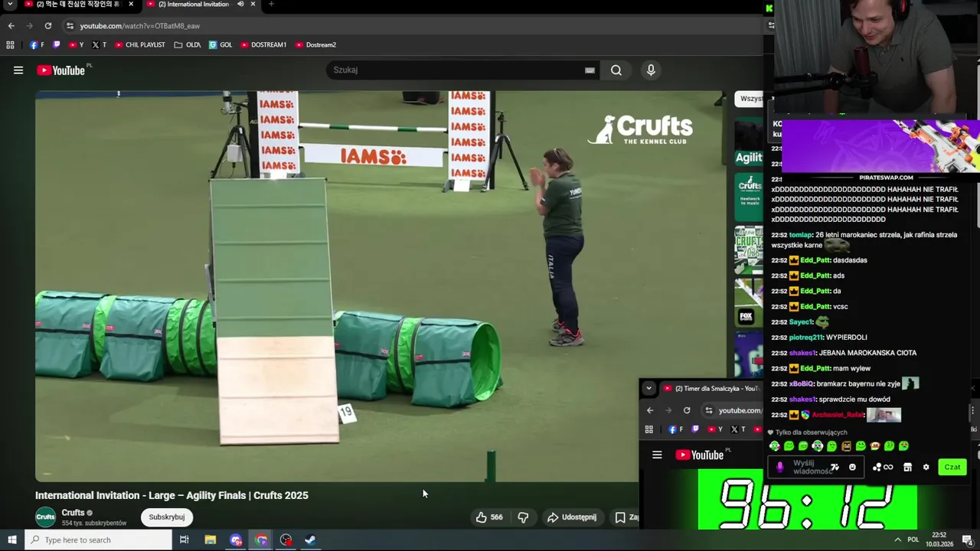Dislike the Crufts video
Image resolution: width=980 pixels, height=551 pixels.
click(x=523, y=517)
